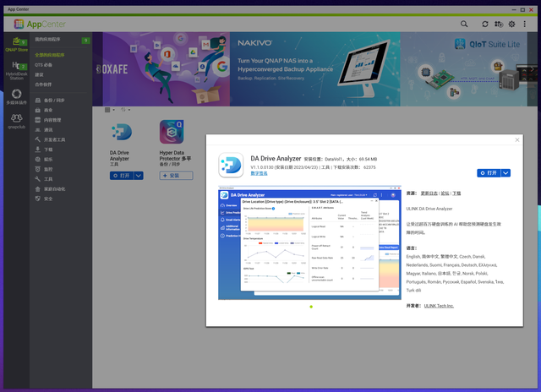Click Hyper Data Protector app icon
541x392 pixels.
172,132
